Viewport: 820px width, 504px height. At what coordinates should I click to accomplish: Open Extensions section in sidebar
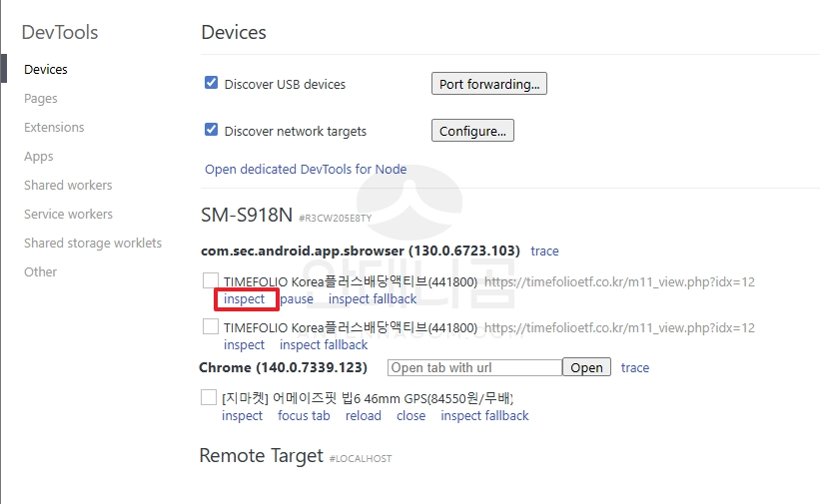click(54, 127)
